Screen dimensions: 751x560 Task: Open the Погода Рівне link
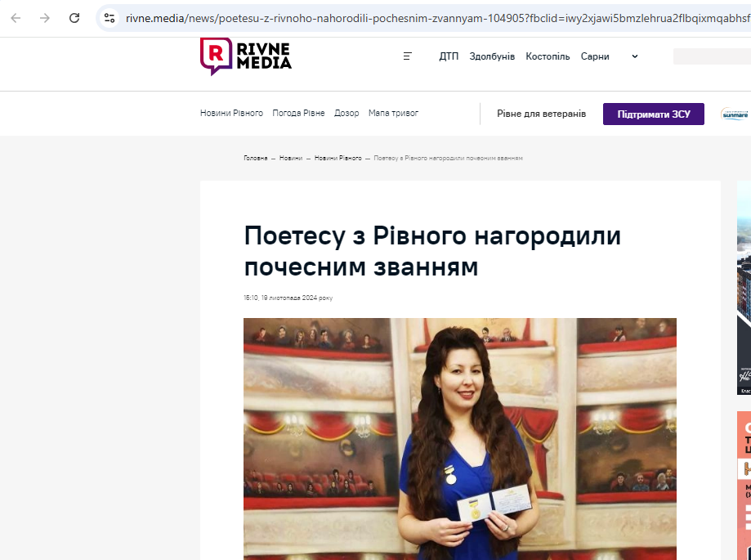[298, 114]
